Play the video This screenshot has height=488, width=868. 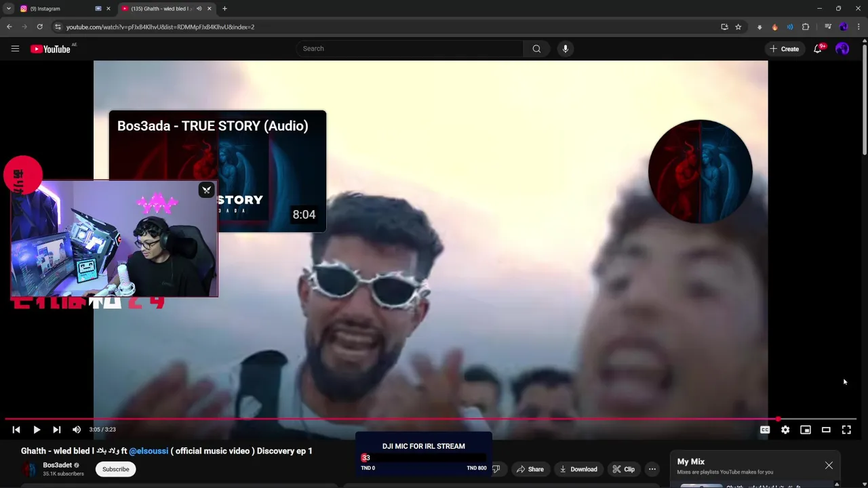click(x=37, y=430)
